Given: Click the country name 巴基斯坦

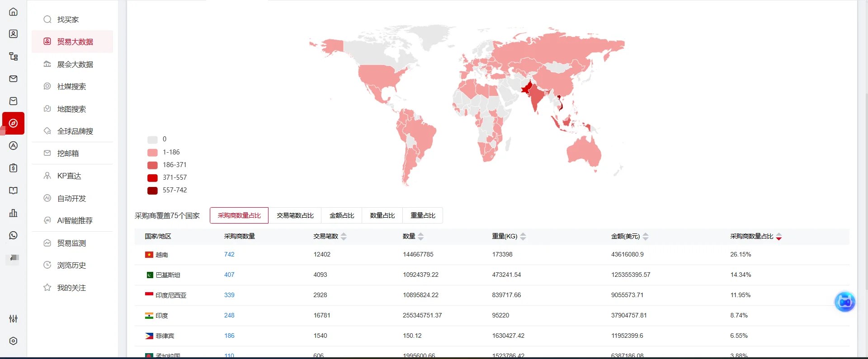Looking at the screenshot, I should pyautogui.click(x=168, y=275).
